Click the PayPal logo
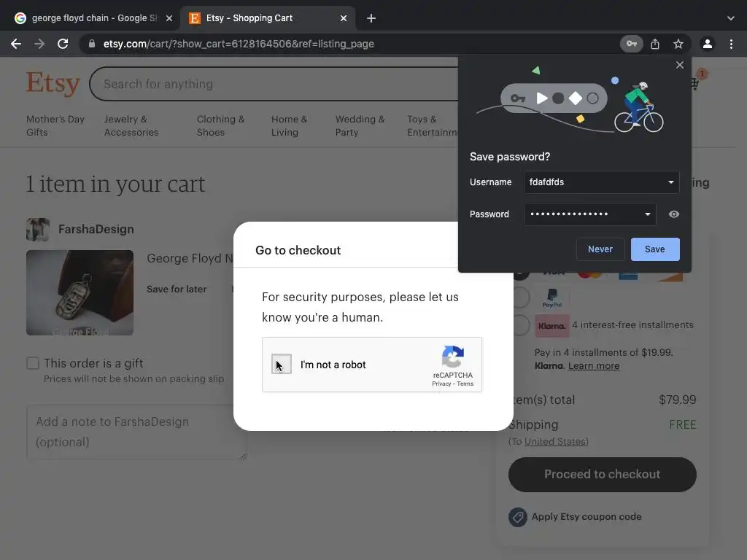Viewport: 747px width, 560px height. click(552, 298)
